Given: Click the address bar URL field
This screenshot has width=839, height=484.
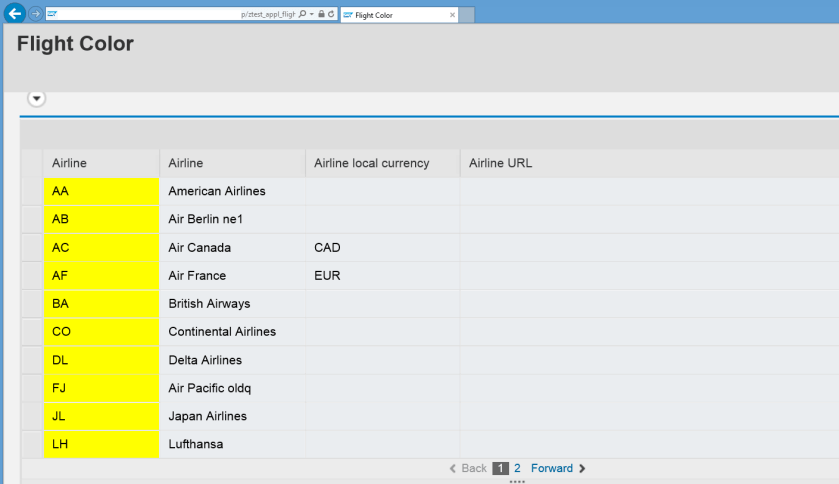Looking at the screenshot, I should click(x=150, y=14).
